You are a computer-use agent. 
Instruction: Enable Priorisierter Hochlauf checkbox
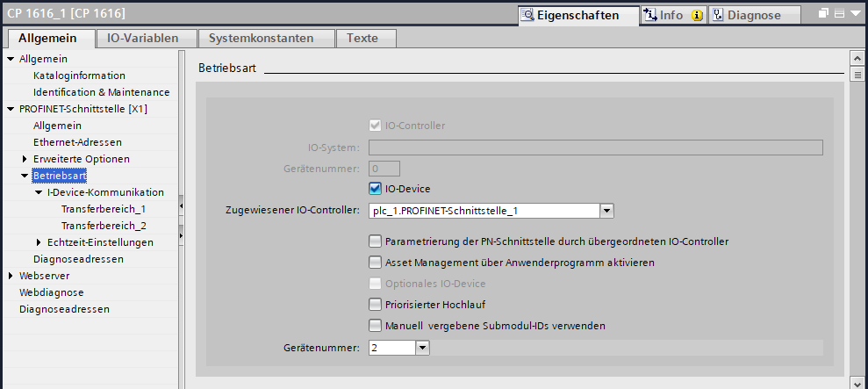tap(376, 305)
